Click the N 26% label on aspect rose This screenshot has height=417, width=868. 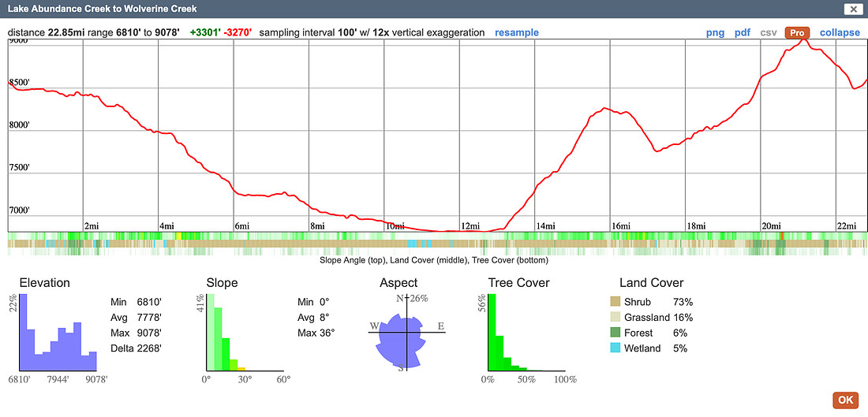(413, 300)
